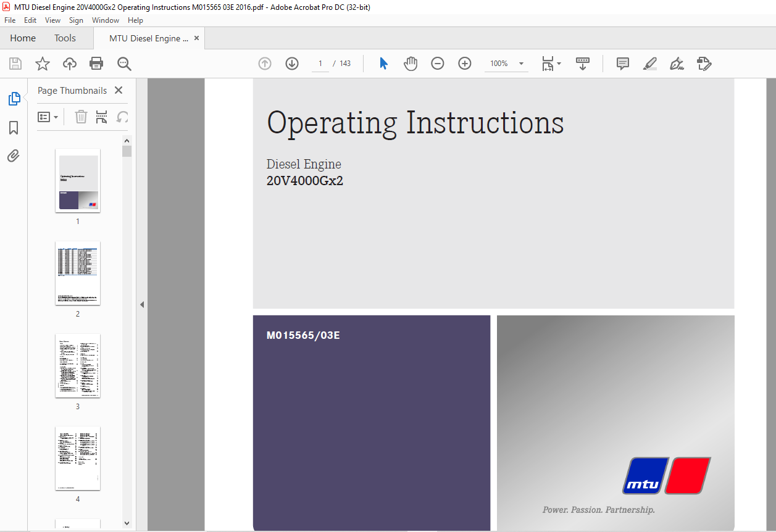776x532 pixels.
Task: Open the Bookmarks sidebar panel
Action: 14,128
